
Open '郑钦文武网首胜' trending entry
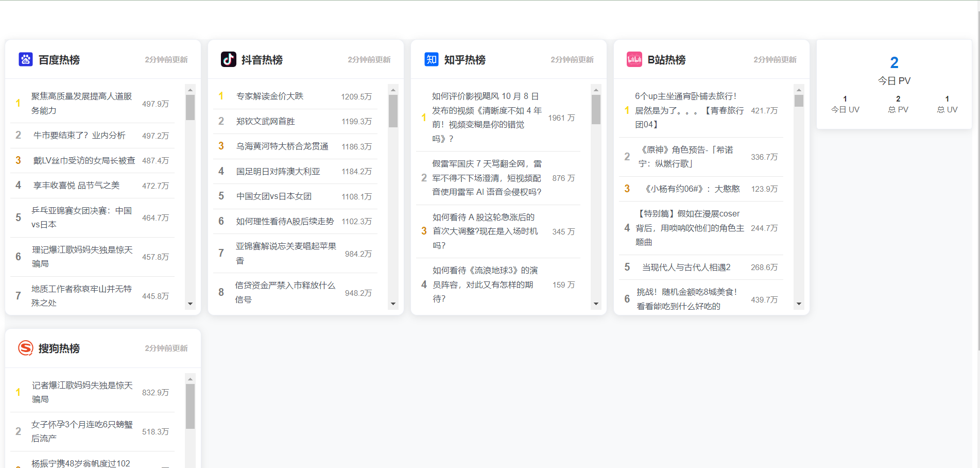tap(265, 122)
